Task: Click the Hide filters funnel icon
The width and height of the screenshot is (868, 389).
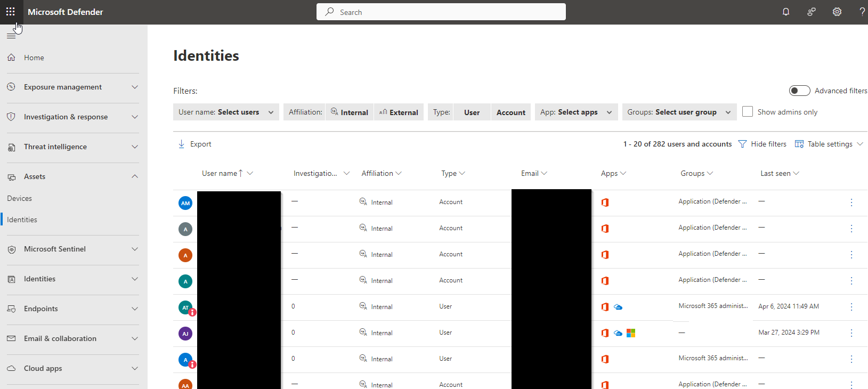Action: coord(742,144)
